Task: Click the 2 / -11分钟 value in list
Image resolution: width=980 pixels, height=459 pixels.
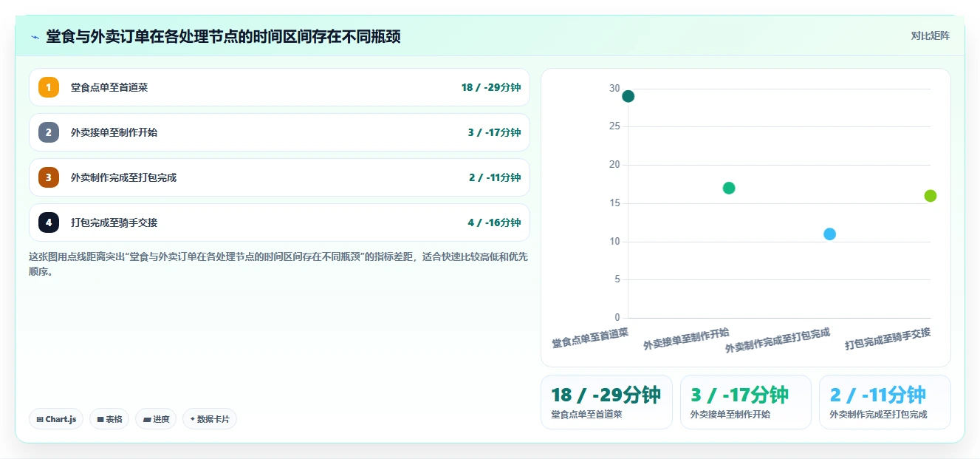Action: 494,177
